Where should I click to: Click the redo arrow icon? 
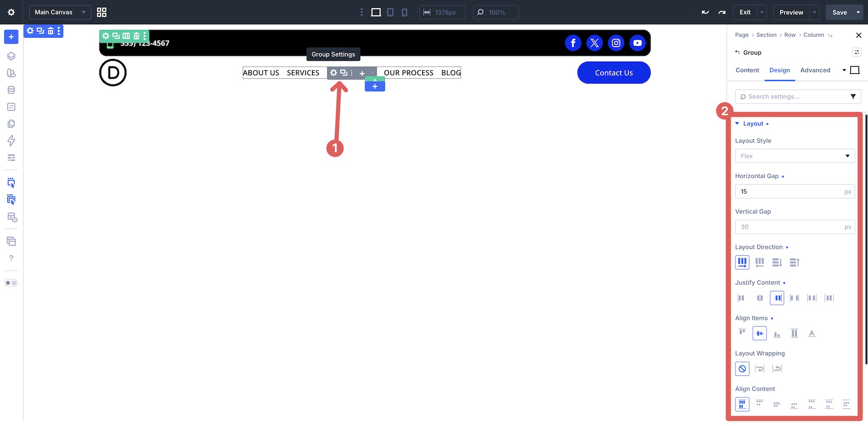722,12
